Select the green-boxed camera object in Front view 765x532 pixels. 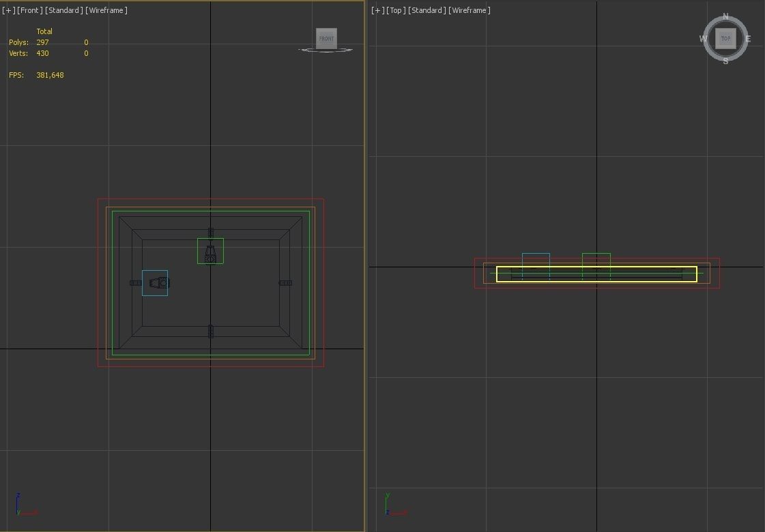tap(210, 251)
